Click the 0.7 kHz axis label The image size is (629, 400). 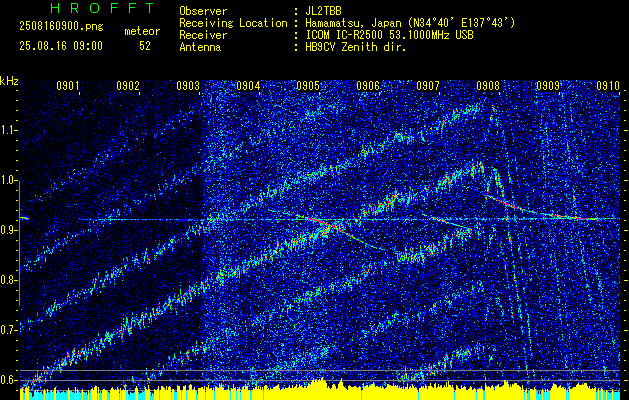click(8, 330)
